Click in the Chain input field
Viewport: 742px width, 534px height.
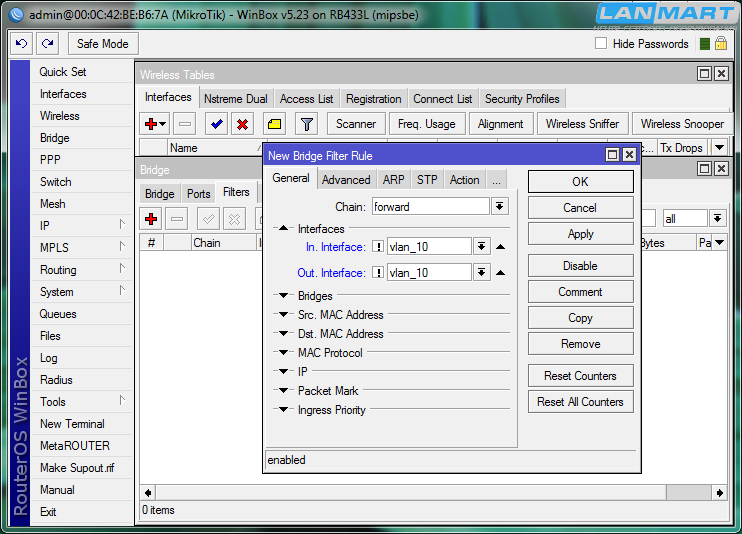pyautogui.click(x=431, y=206)
